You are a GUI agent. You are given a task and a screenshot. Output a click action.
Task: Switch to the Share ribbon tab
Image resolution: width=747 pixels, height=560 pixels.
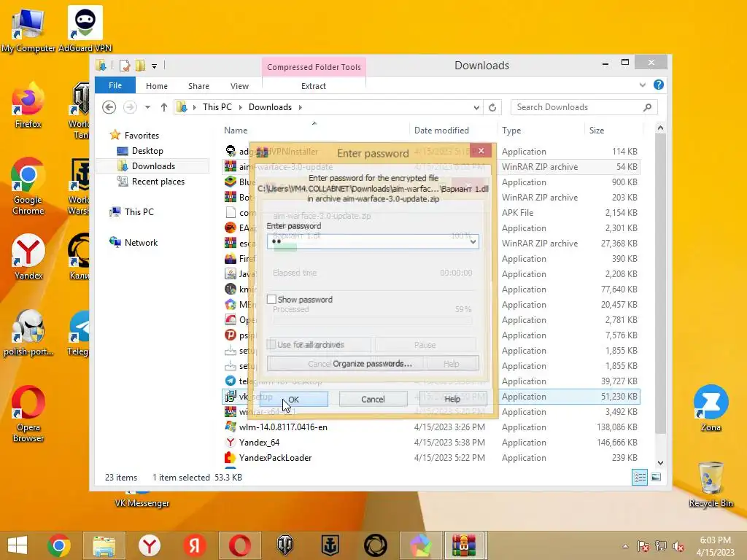(198, 86)
